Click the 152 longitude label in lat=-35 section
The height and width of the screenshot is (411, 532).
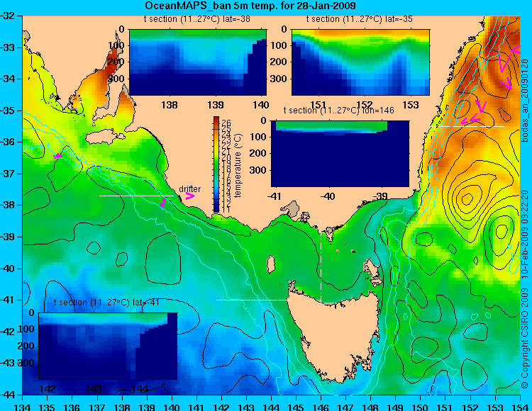(365, 105)
